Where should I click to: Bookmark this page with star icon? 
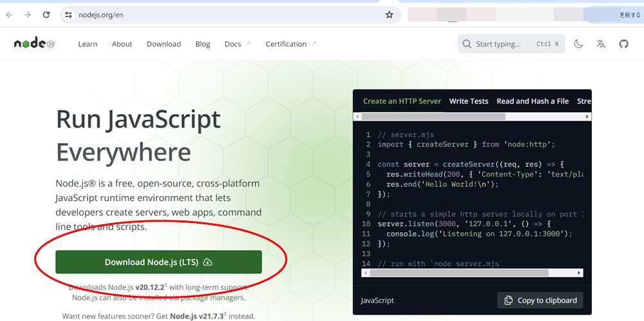click(x=389, y=15)
